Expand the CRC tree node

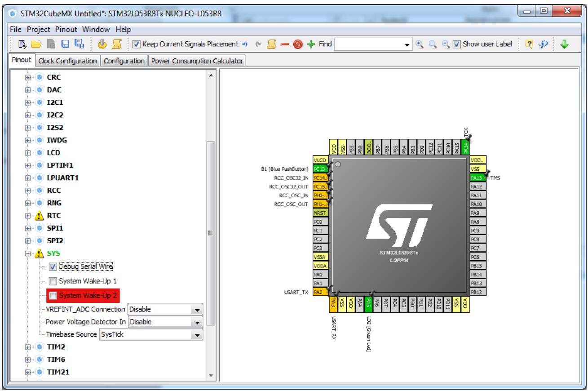28,77
